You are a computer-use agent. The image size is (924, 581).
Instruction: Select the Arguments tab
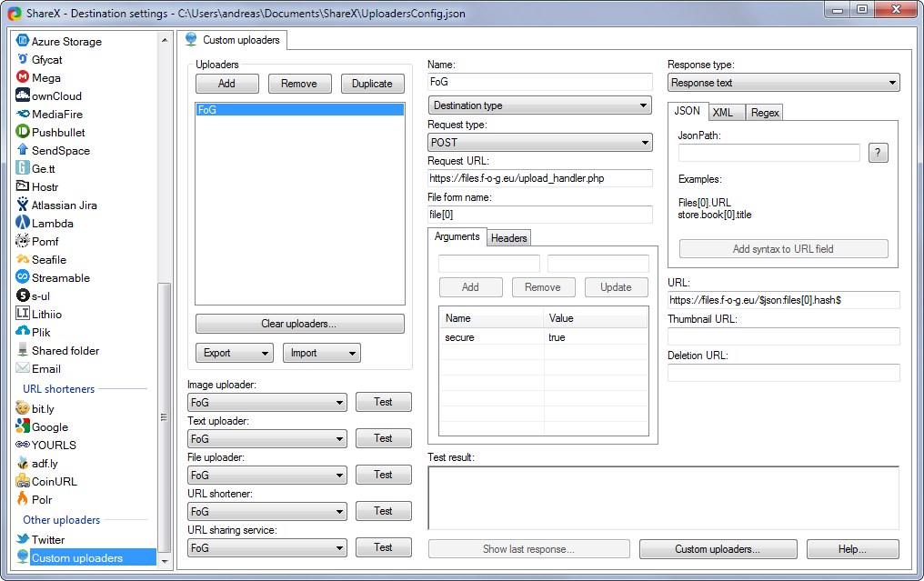457,236
